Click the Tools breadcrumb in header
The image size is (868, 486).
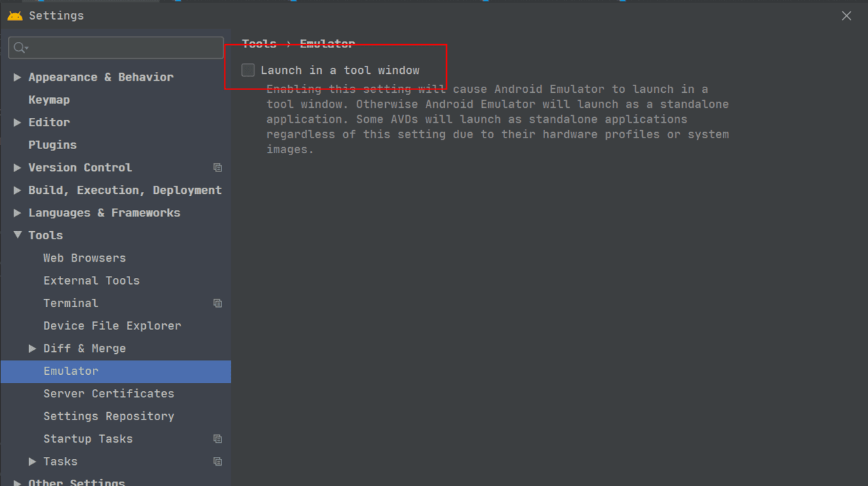[x=259, y=43]
